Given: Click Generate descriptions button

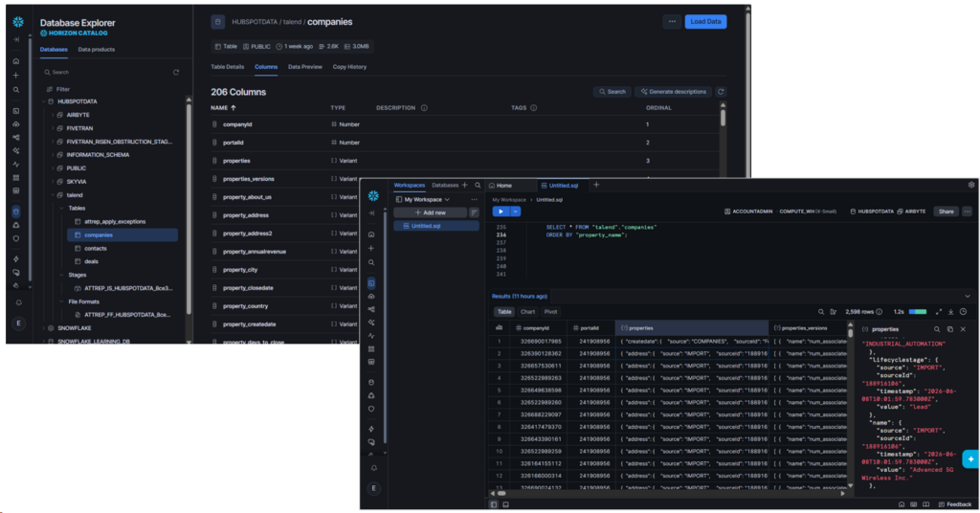Looking at the screenshot, I should click(x=673, y=92).
